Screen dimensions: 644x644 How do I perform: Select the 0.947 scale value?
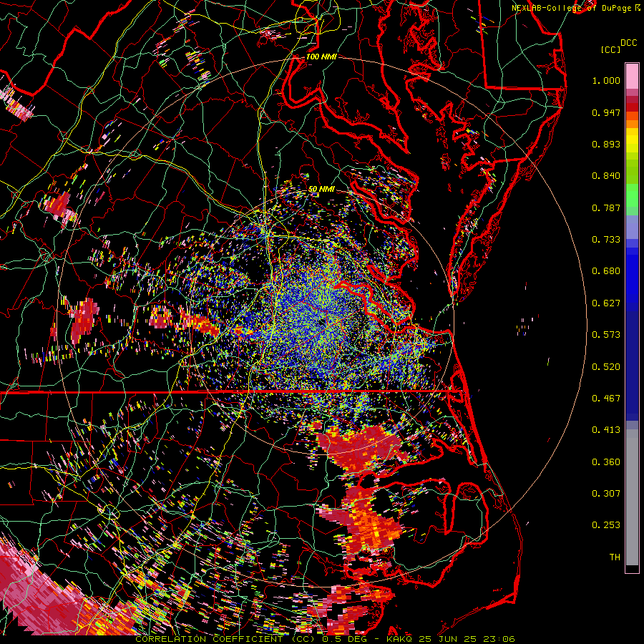(x=606, y=112)
